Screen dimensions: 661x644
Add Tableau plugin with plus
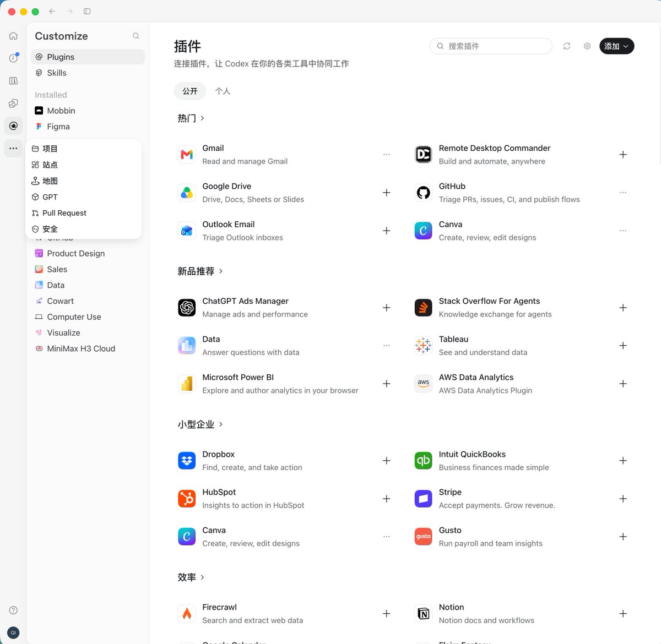[623, 346]
